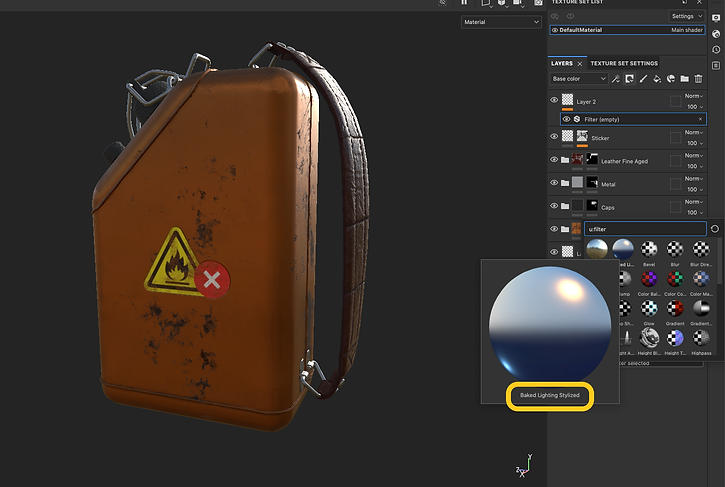Choose the Glow filter thumbnail
The image size is (725, 487).
[x=649, y=308]
